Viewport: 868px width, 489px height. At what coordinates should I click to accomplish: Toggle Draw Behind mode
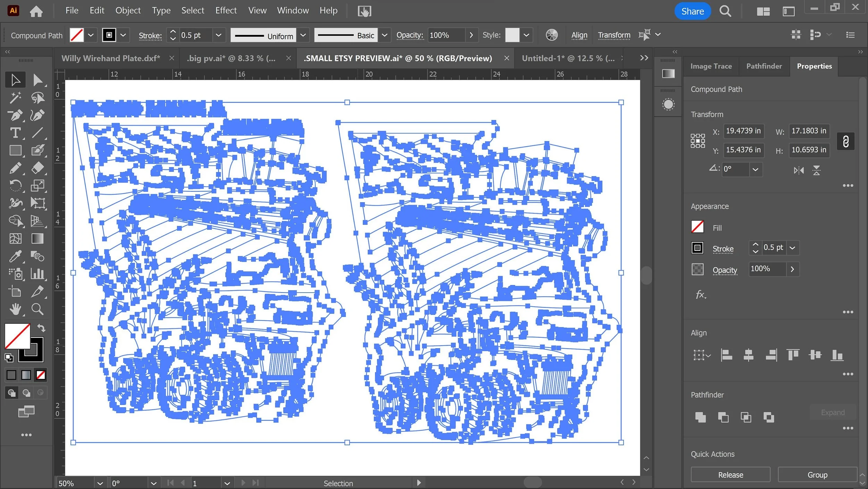click(26, 393)
